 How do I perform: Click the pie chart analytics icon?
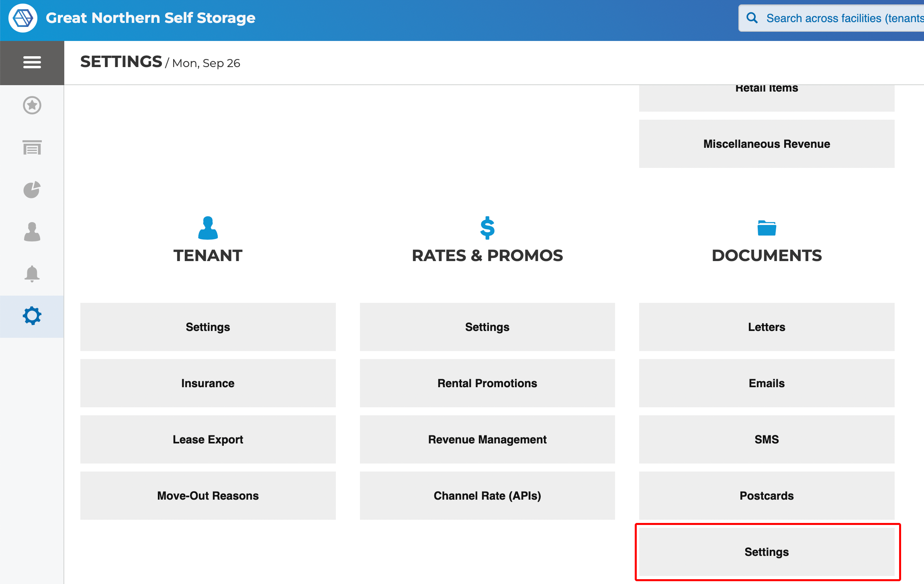point(32,190)
